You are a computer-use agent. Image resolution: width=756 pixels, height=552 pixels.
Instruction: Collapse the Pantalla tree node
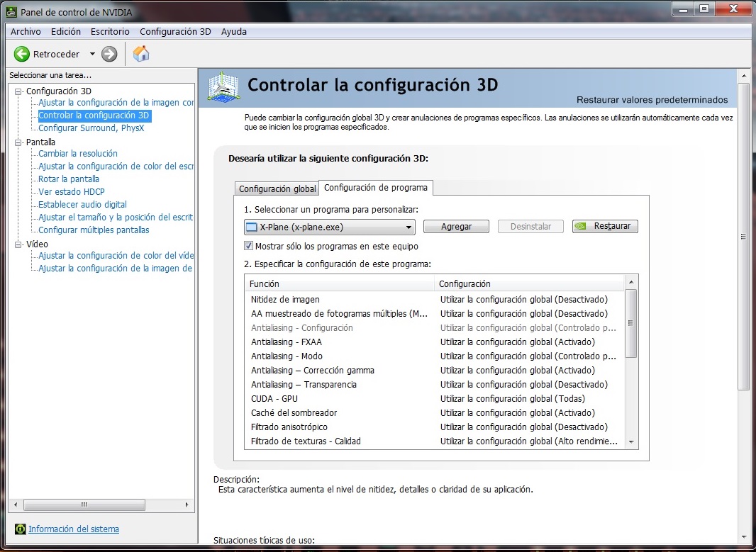pyautogui.click(x=18, y=142)
